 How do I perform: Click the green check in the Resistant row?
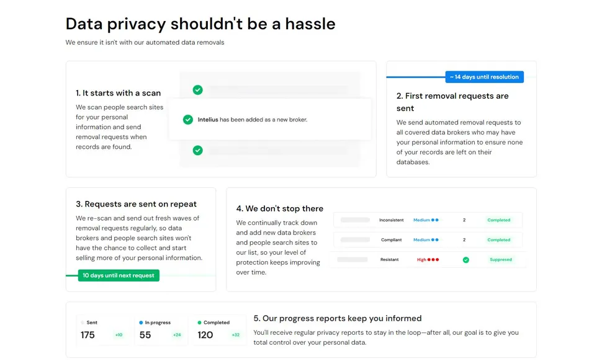(465, 260)
